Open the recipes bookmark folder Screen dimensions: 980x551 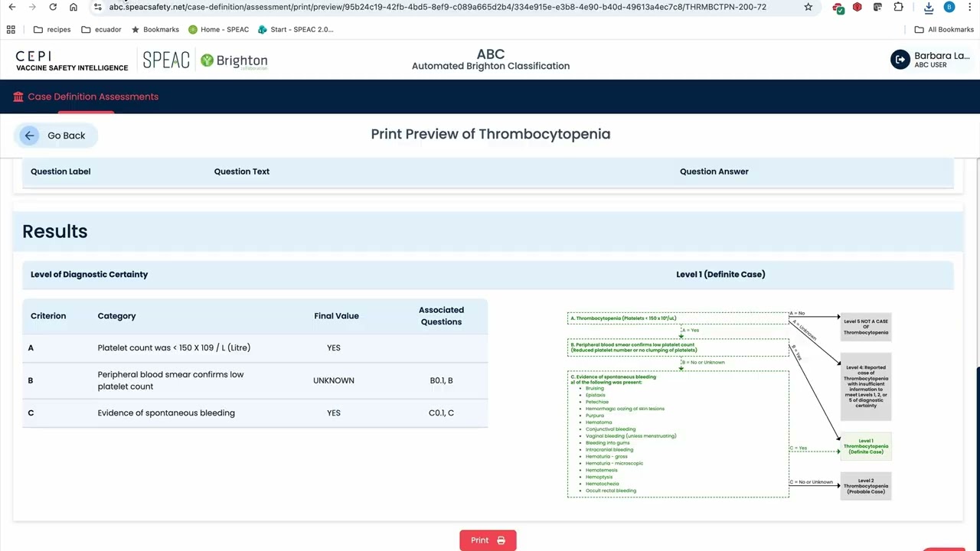tap(52, 30)
